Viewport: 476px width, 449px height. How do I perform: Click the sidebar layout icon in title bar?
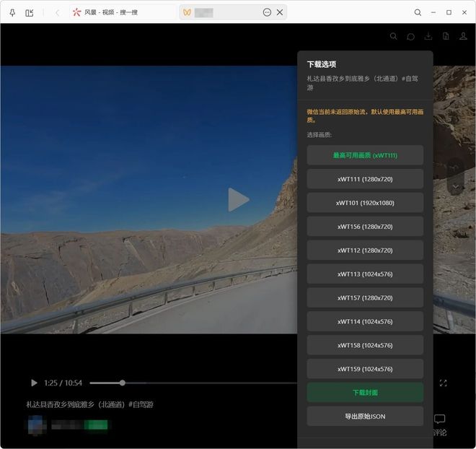(x=30, y=12)
